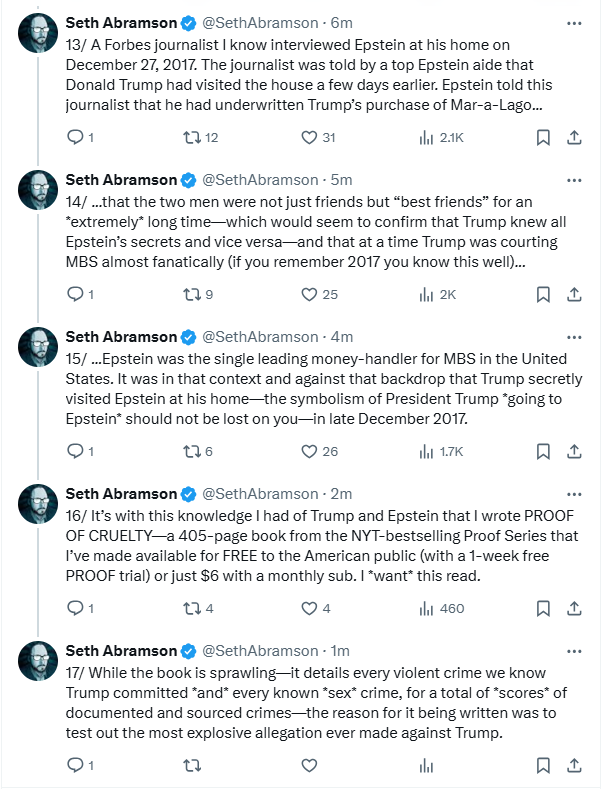Viewport: 609px width, 789px height.
Task: Open more options menu on tweet 17/
Action: (574, 650)
